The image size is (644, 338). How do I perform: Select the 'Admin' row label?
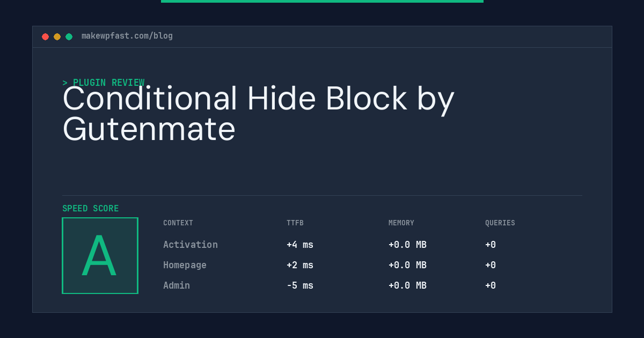click(177, 285)
